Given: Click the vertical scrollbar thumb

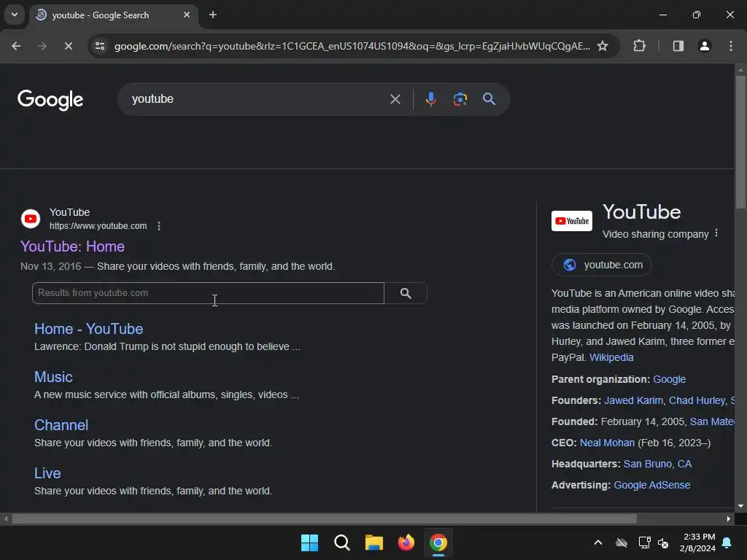Looking at the screenshot, I should coord(740,142).
